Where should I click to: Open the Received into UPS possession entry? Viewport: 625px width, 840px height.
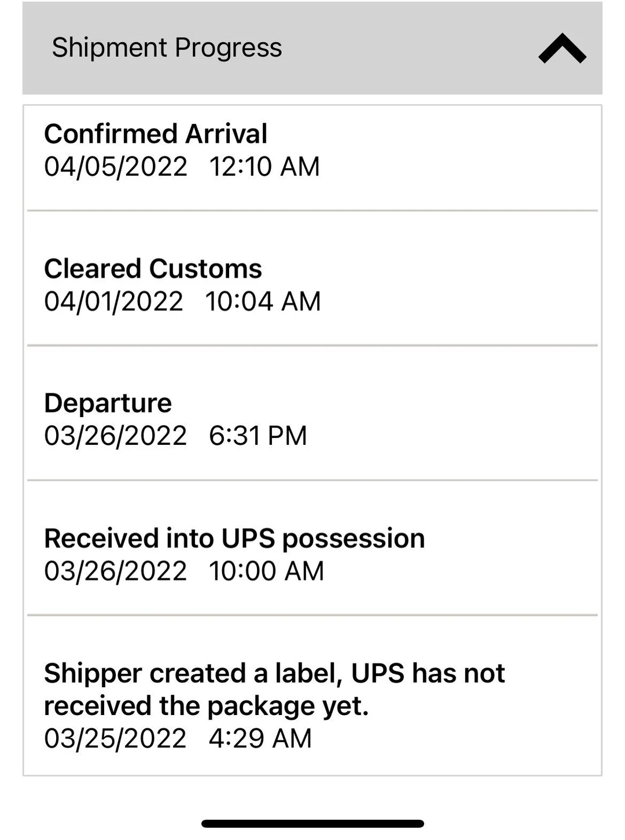tap(231, 554)
